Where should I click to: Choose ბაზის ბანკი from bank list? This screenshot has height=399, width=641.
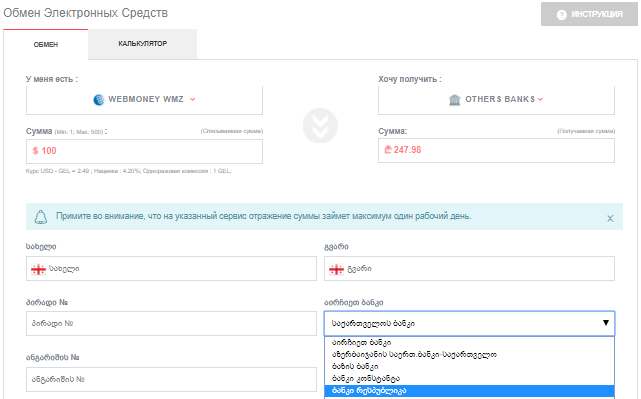(469, 366)
